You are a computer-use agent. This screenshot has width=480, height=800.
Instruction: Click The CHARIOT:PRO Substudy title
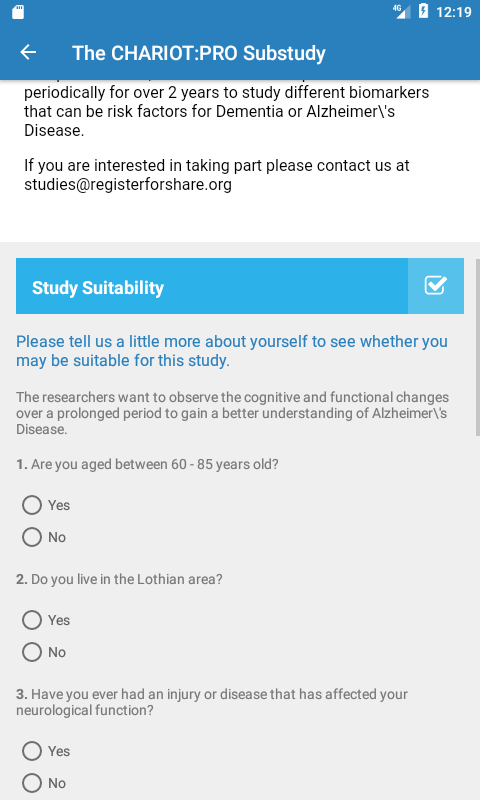(x=199, y=53)
